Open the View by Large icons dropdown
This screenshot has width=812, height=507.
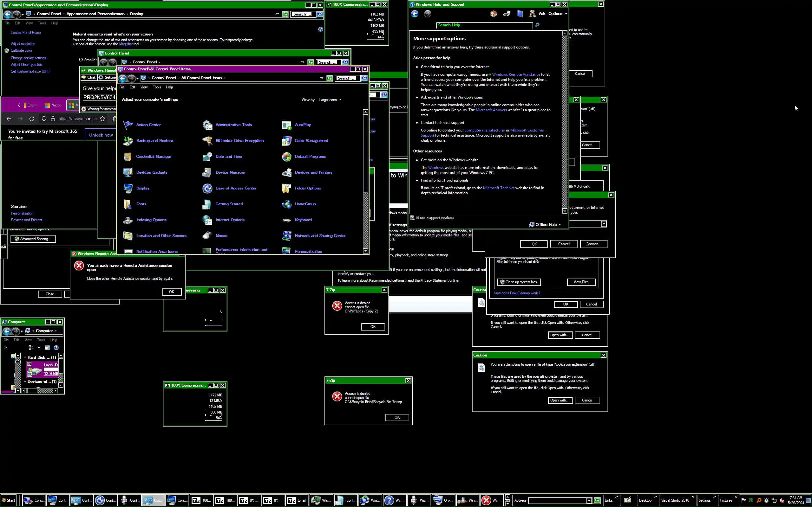[330, 100]
